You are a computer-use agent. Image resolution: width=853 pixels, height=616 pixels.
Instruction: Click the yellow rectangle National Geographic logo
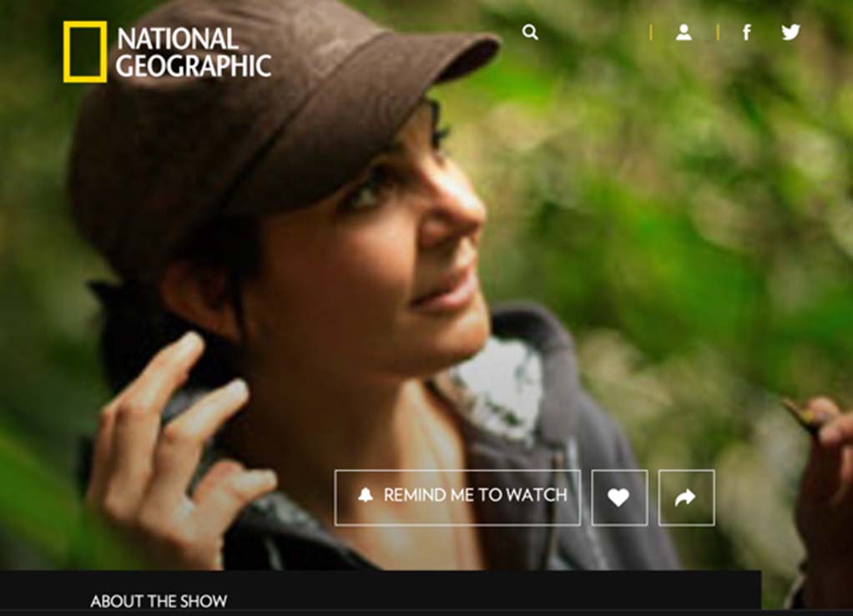85,52
